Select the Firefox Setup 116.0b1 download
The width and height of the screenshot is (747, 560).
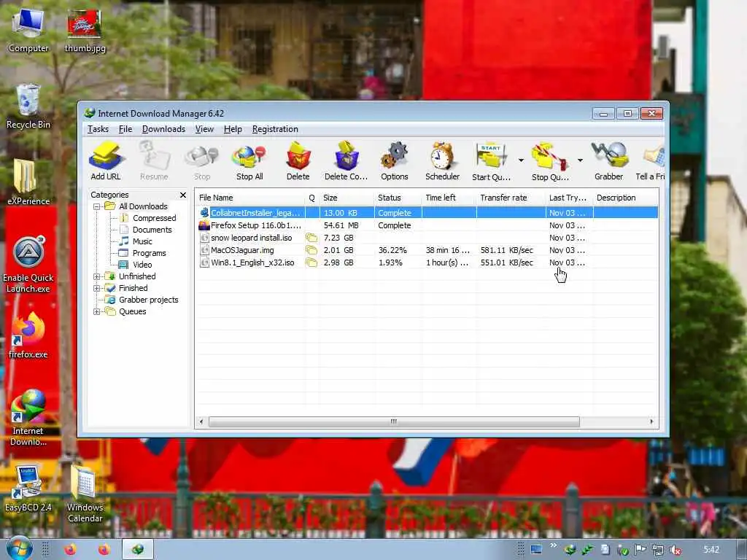pyautogui.click(x=427, y=225)
